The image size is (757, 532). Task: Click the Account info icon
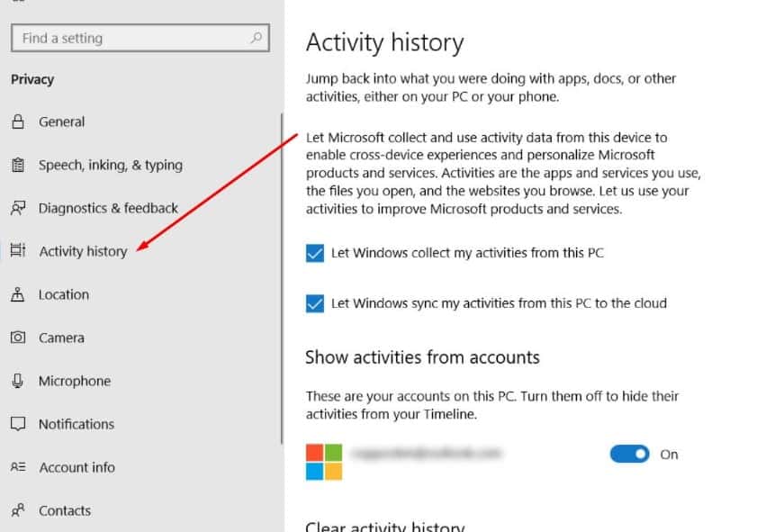click(x=18, y=467)
